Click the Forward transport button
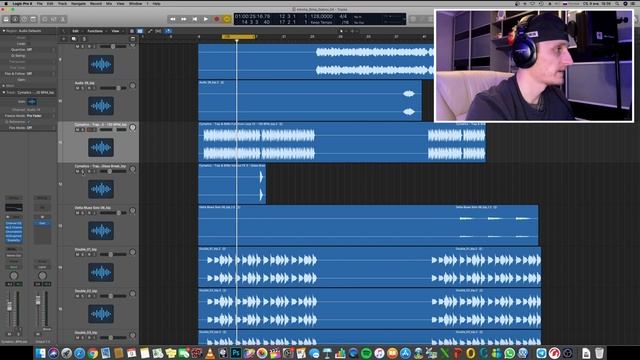 pos(184,19)
